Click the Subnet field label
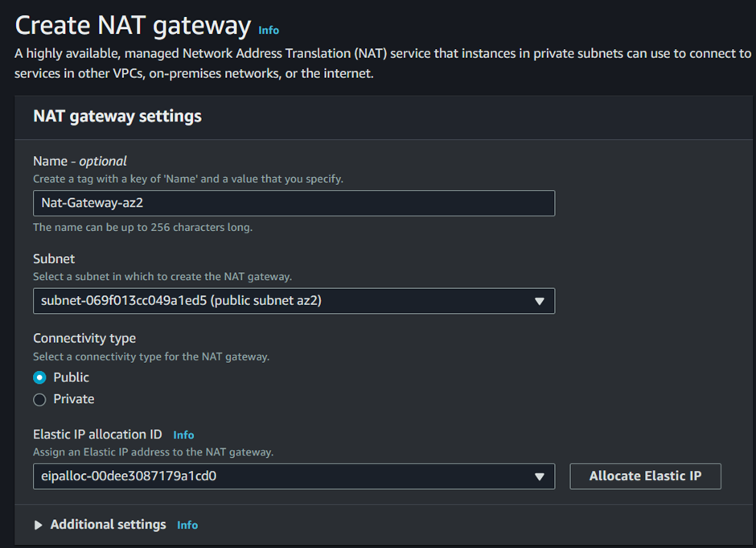Image resolution: width=756 pixels, height=548 pixels. pos(54,259)
